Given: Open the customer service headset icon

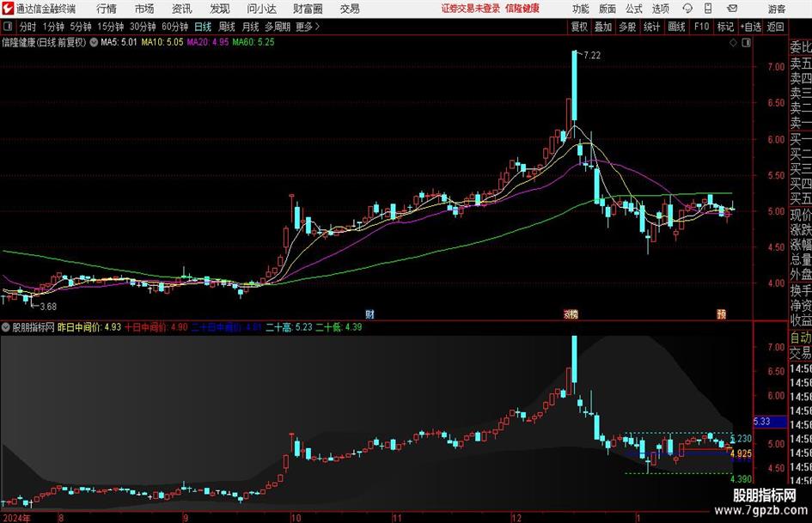Looking at the screenshot, I should point(687,9).
